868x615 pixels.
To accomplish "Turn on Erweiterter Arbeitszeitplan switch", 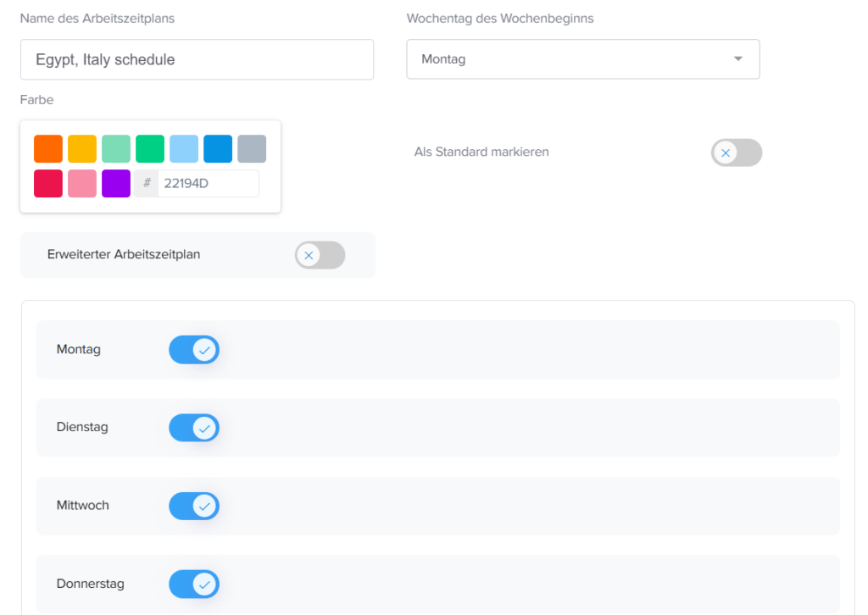I will click(x=320, y=255).
